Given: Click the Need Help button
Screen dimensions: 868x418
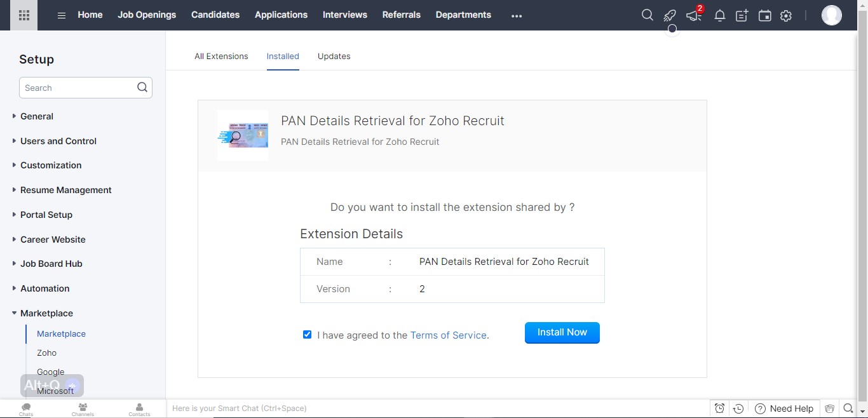Looking at the screenshot, I should pyautogui.click(x=783, y=408).
